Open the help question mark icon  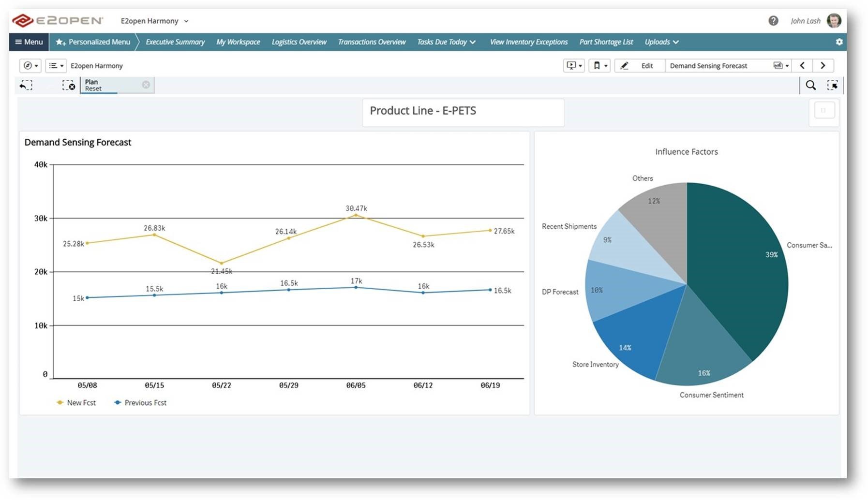tap(773, 21)
